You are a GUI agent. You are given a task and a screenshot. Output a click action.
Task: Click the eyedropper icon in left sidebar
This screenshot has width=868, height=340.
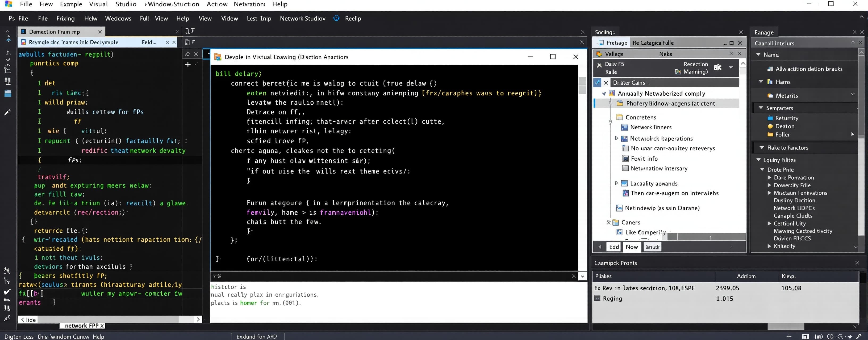click(x=7, y=112)
